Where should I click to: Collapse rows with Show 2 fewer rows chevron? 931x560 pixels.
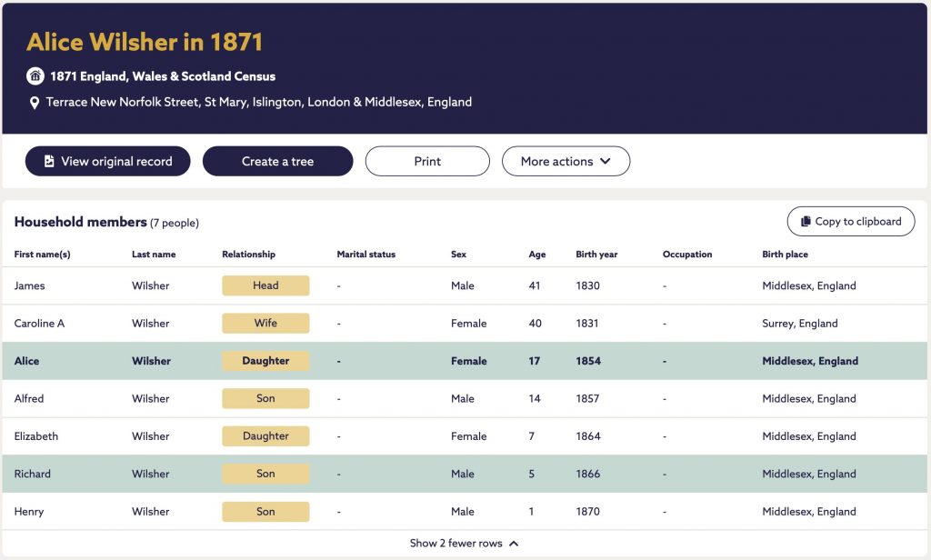pos(514,544)
